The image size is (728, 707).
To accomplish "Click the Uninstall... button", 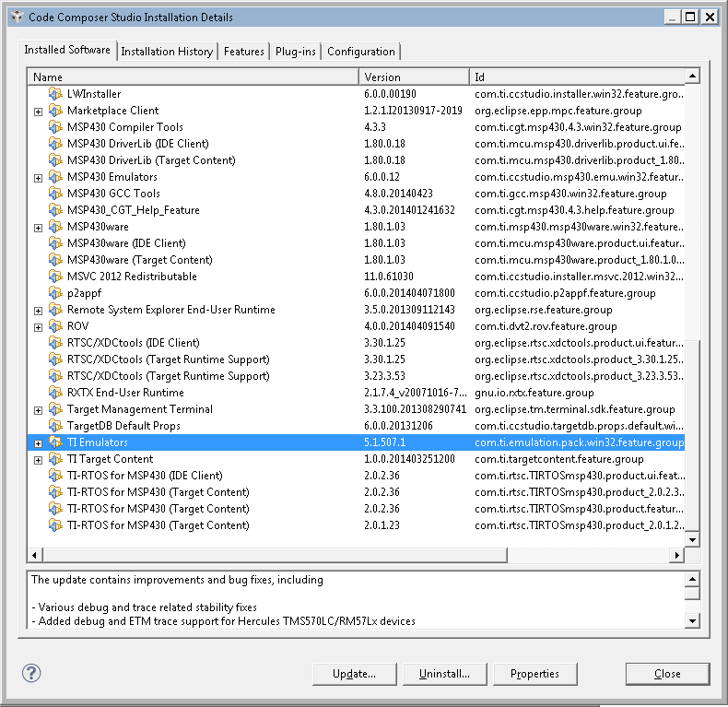I will click(x=444, y=674).
